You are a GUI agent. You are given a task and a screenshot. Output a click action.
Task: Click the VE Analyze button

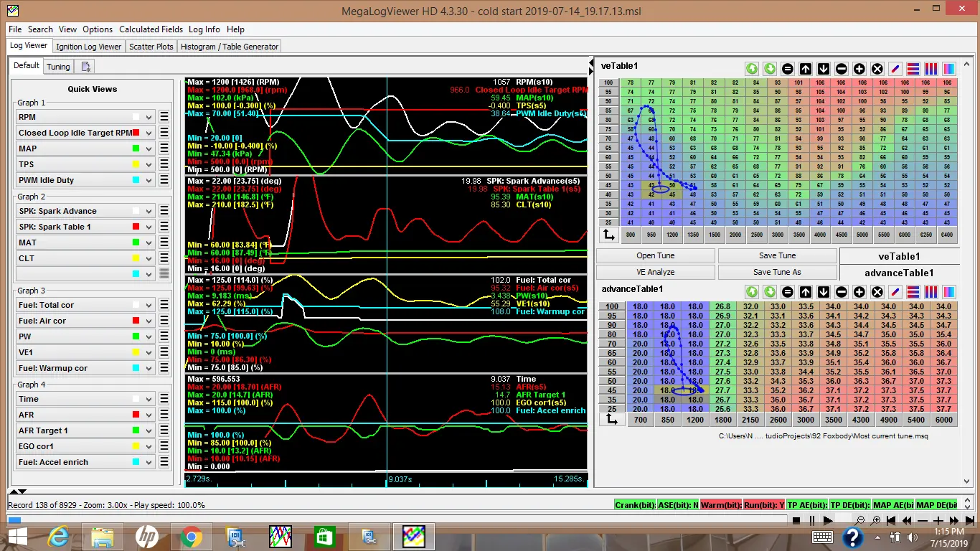click(x=655, y=272)
